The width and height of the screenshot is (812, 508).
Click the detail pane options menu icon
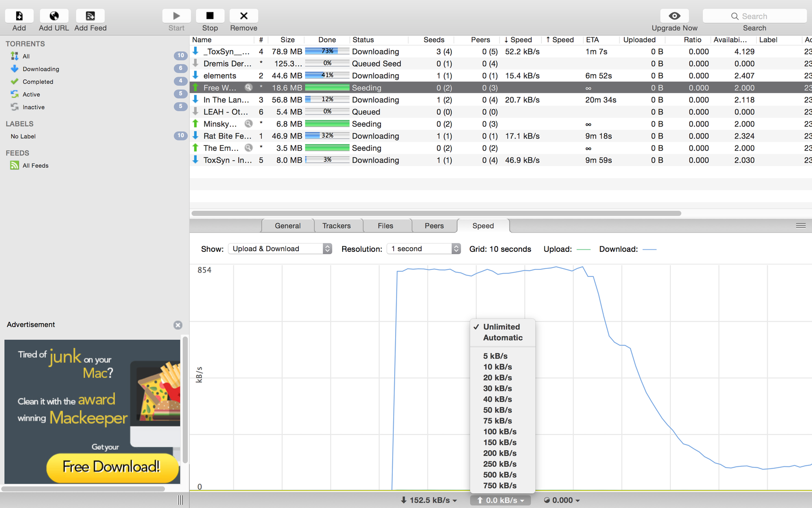801,226
